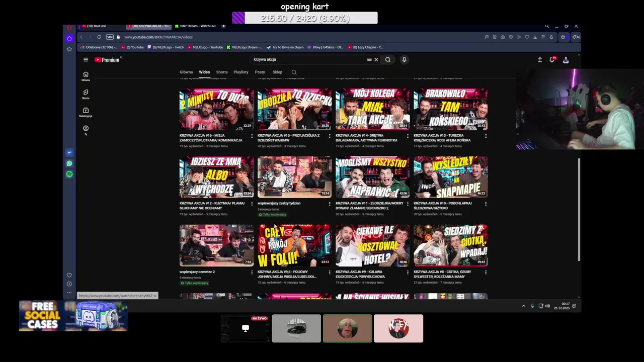The image size is (644, 362).
Task: Open the 'Try To Drive na Steam' bookmark
Action: [285, 47]
